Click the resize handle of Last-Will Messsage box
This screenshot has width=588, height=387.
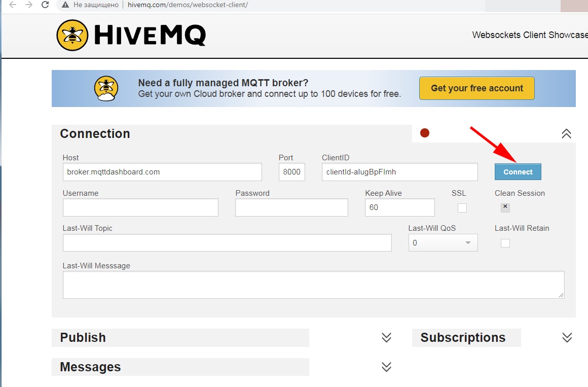[x=561, y=295]
